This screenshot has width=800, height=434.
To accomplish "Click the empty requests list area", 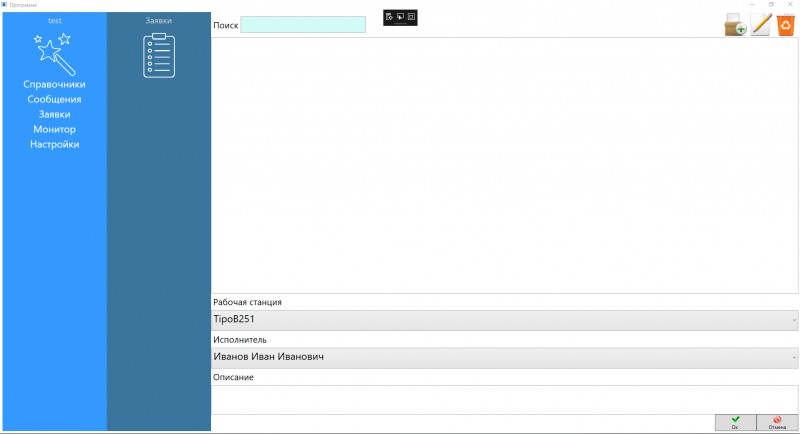I will [505, 165].
